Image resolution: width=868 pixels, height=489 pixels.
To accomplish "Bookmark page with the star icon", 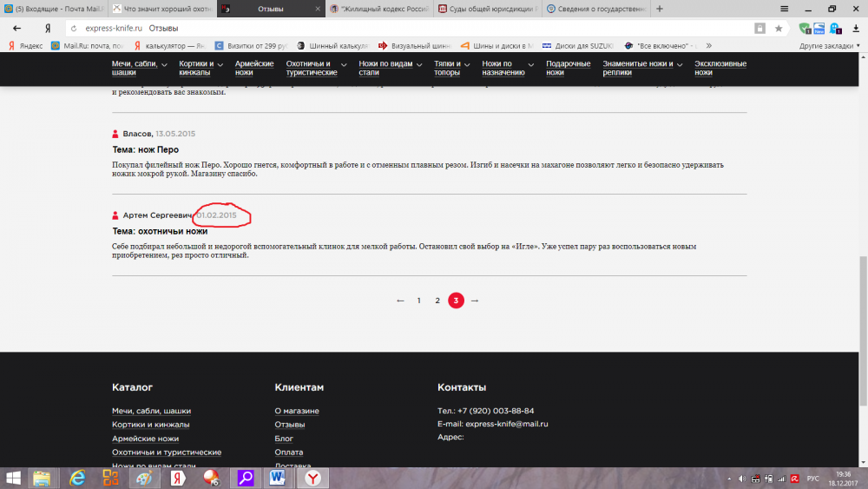I will coord(779,28).
